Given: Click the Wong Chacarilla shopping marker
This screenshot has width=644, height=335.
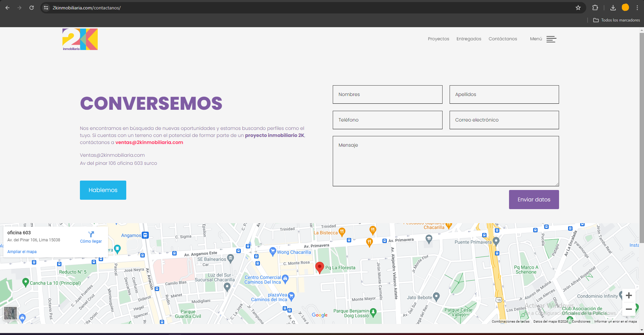Looking at the screenshot, I should 273,251.
